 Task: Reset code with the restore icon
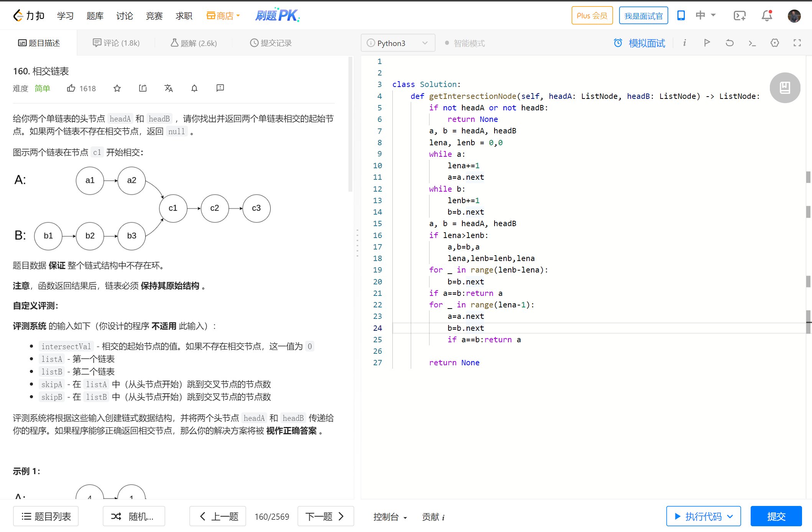pos(730,43)
